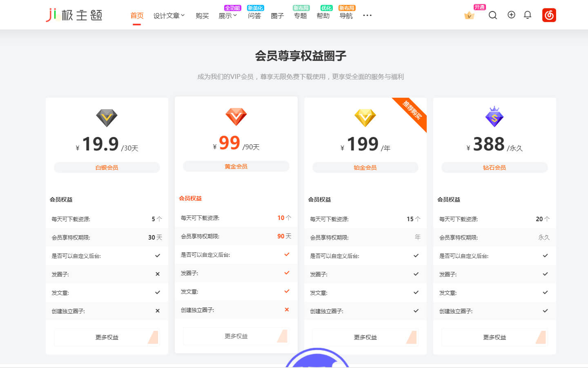Click the silver diamond membership icon
Image resolution: width=588 pixels, height=368 pixels.
[107, 118]
